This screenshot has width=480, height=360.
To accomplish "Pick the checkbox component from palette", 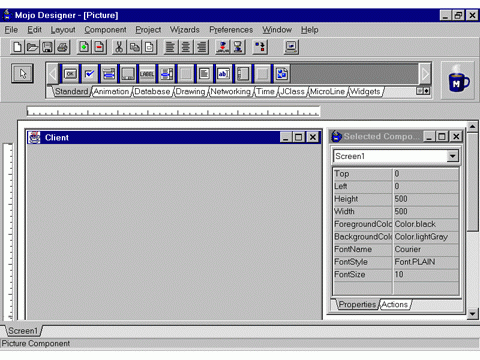I will [89, 74].
